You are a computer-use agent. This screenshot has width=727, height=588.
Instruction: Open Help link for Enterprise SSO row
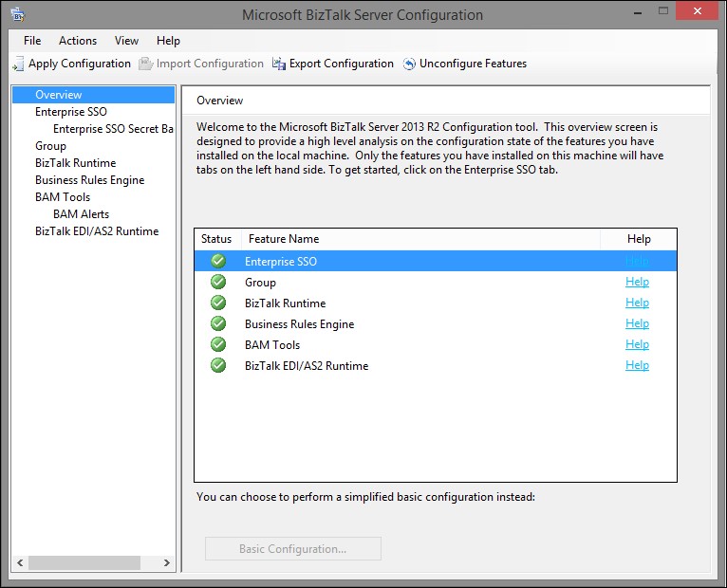(x=637, y=261)
